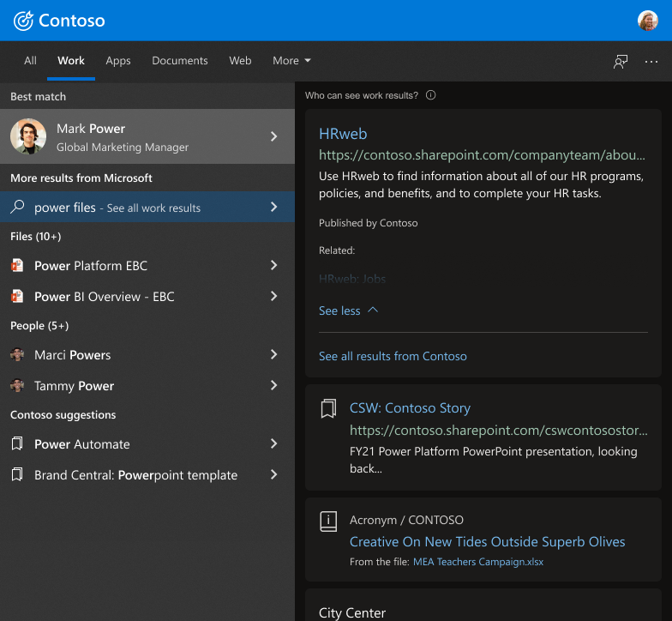
Task: Click the Contoso brand name
Action: [72, 21]
